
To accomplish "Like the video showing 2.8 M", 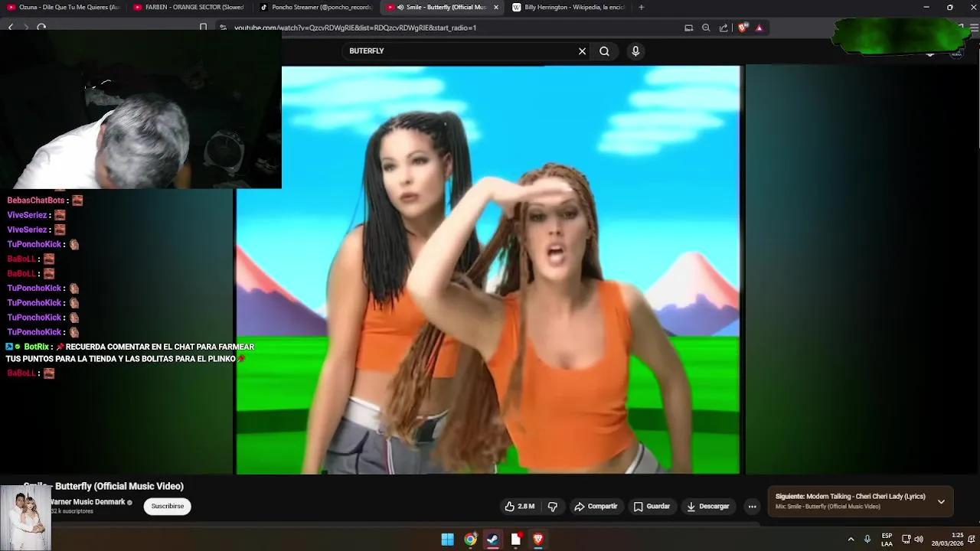I will point(519,507).
